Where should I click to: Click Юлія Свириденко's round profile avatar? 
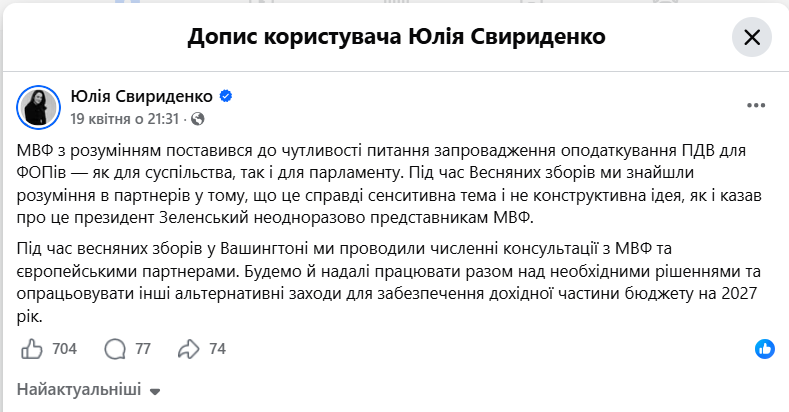click(38, 107)
